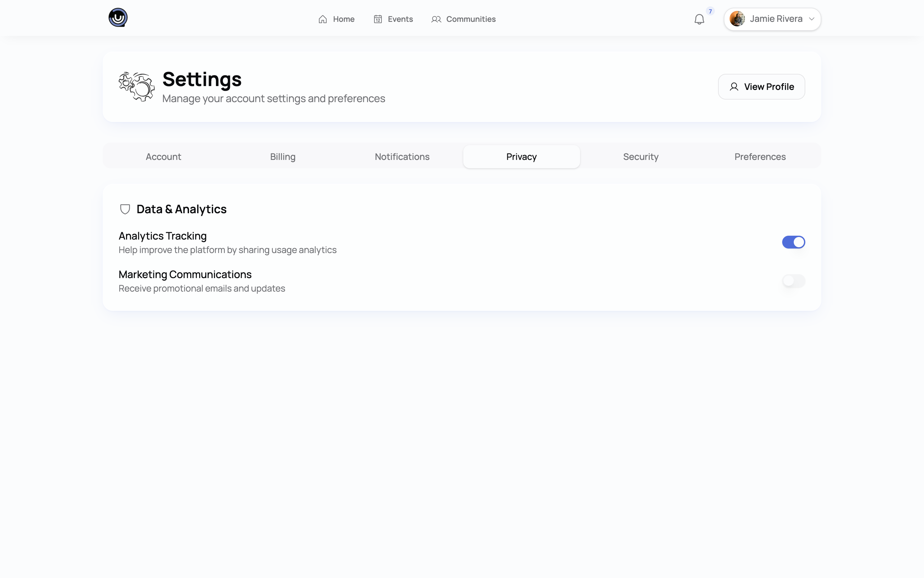Viewport: 924px width, 578px height.
Task: Click 'Manage your account settings and preferences' subtitle
Action: [274, 99]
